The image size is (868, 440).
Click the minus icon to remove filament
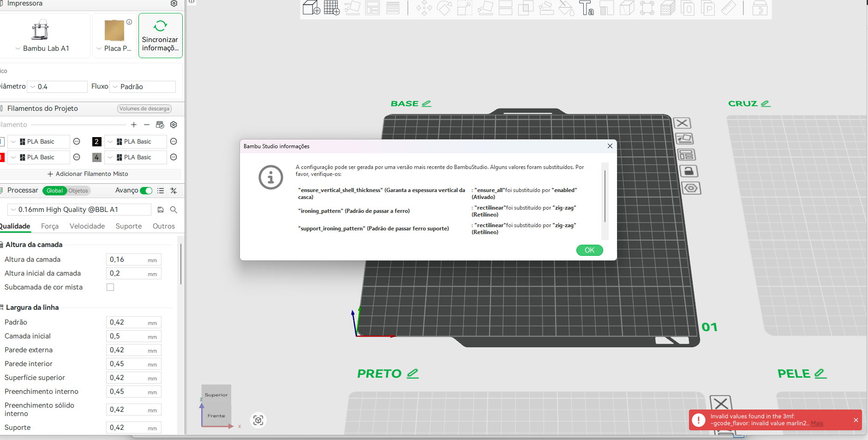tap(147, 125)
